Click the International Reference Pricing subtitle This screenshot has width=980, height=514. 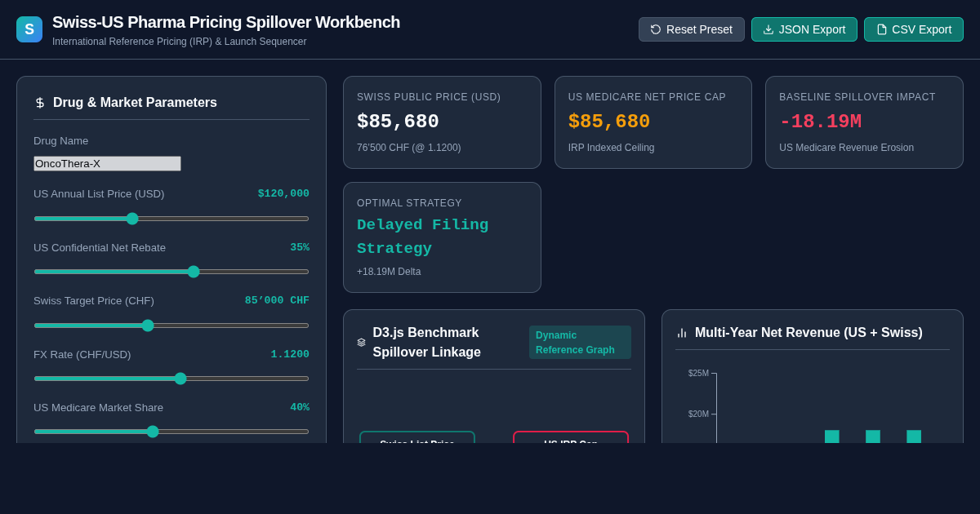pos(180,42)
